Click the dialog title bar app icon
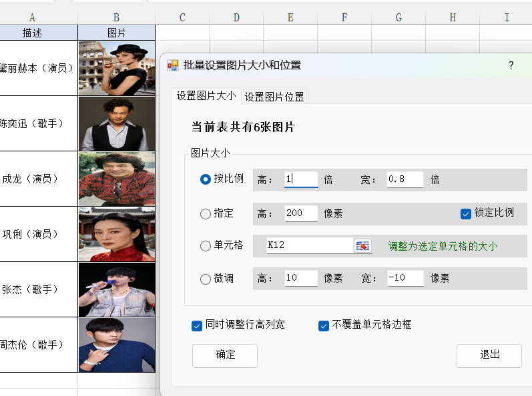Image resolution: width=532 pixels, height=396 pixels. click(x=172, y=65)
